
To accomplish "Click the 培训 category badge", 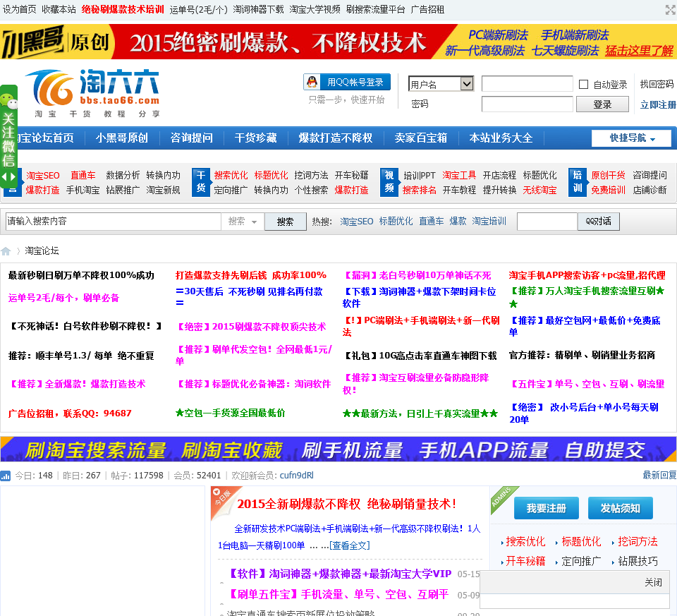I will [x=578, y=182].
